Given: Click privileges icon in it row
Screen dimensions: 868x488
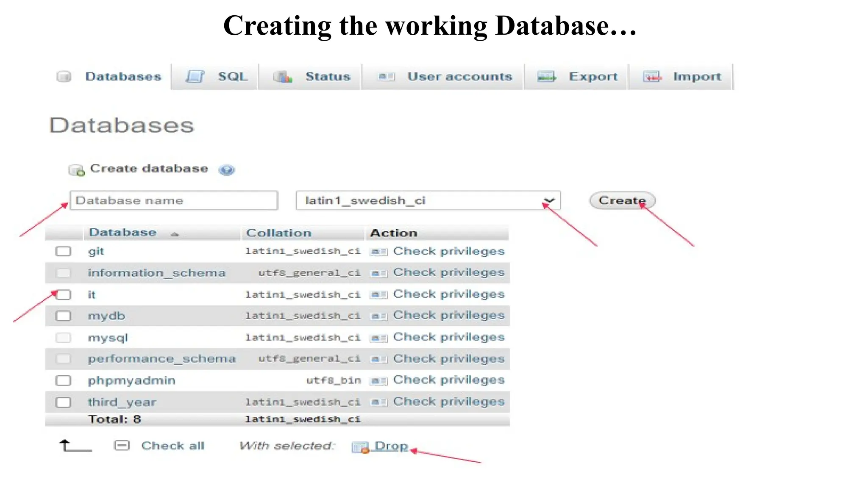Looking at the screenshot, I should pyautogui.click(x=378, y=295).
